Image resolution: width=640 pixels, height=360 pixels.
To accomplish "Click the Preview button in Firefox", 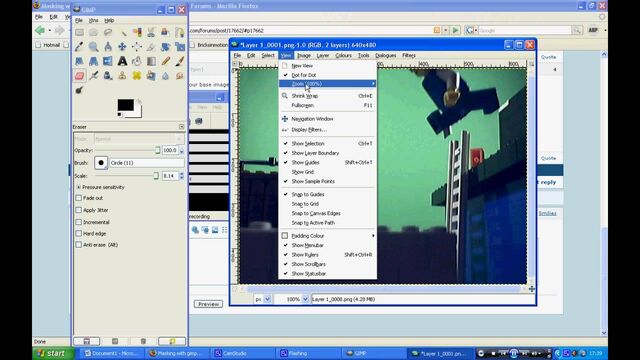I will point(209,304).
